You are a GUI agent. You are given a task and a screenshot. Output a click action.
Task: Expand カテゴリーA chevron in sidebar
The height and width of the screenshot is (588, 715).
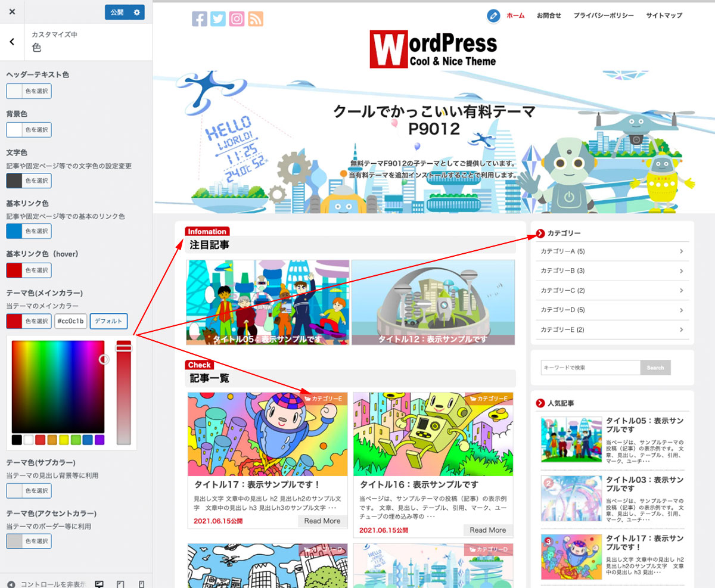click(681, 251)
